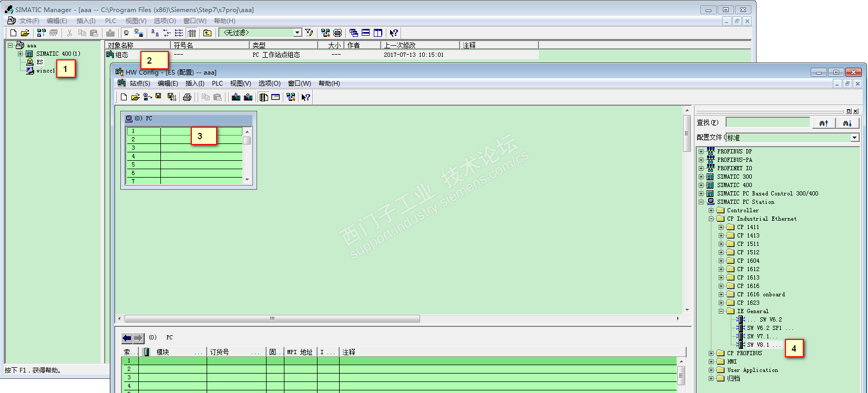Open 帮助(H) menu in HW Config

[329, 83]
